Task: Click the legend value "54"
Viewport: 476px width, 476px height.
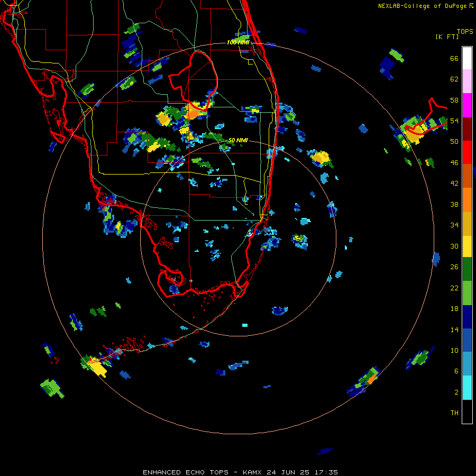Action: click(x=454, y=121)
